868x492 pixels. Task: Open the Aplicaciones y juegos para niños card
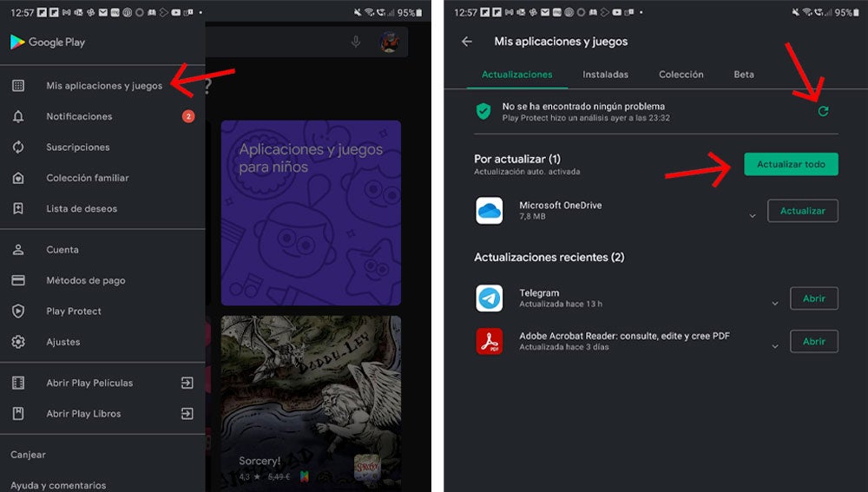click(x=311, y=213)
